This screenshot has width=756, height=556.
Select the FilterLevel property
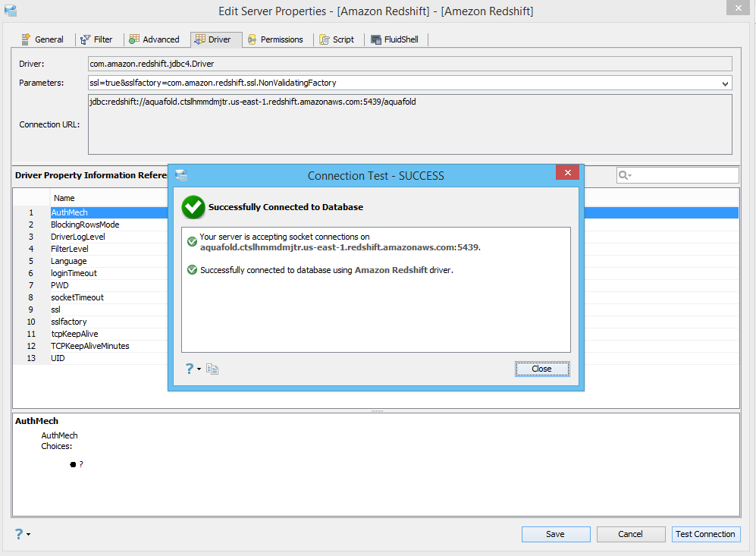click(91, 249)
